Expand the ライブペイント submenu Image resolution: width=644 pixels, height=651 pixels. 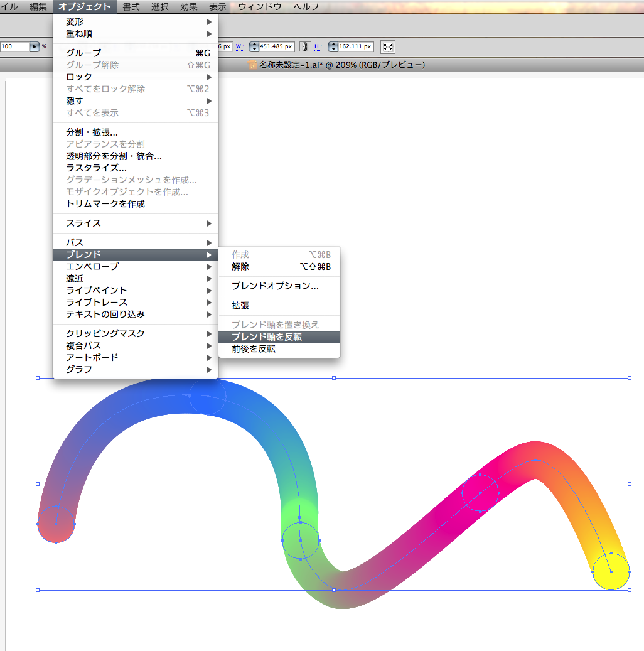coord(136,291)
